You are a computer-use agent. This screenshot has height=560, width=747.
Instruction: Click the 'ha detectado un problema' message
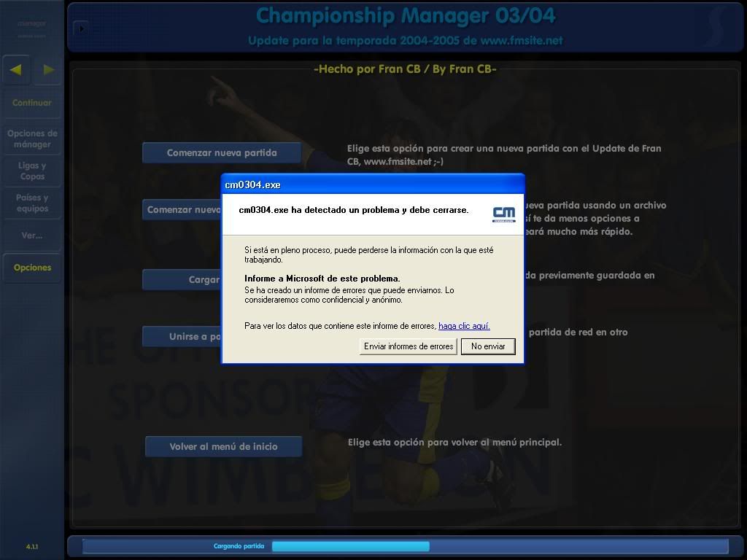(354, 210)
